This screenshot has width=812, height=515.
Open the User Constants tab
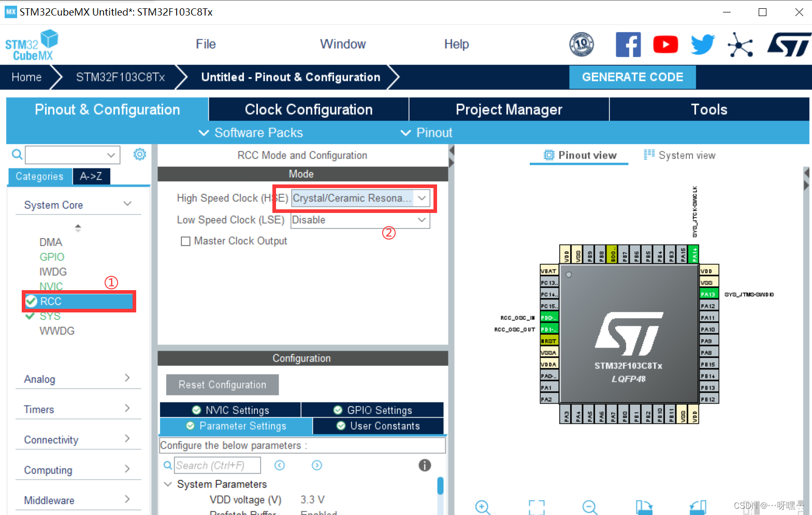tap(379, 426)
